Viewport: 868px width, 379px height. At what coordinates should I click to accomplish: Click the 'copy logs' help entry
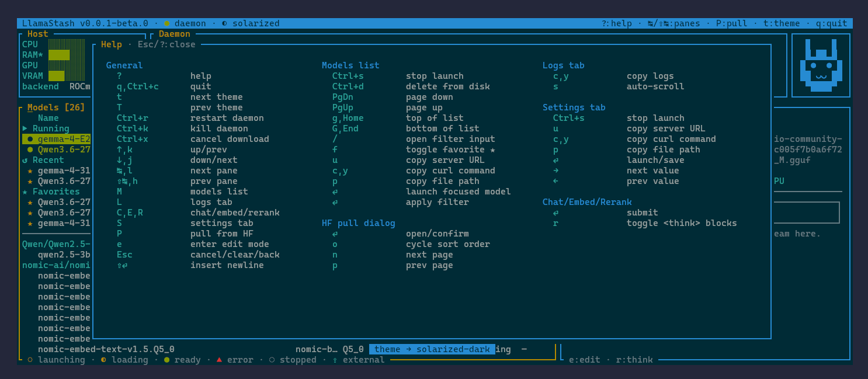click(650, 76)
